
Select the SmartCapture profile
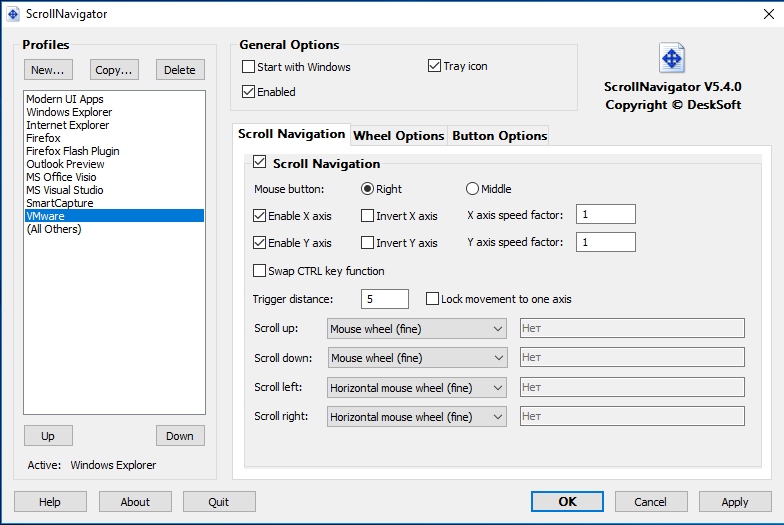tap(114, 203)
